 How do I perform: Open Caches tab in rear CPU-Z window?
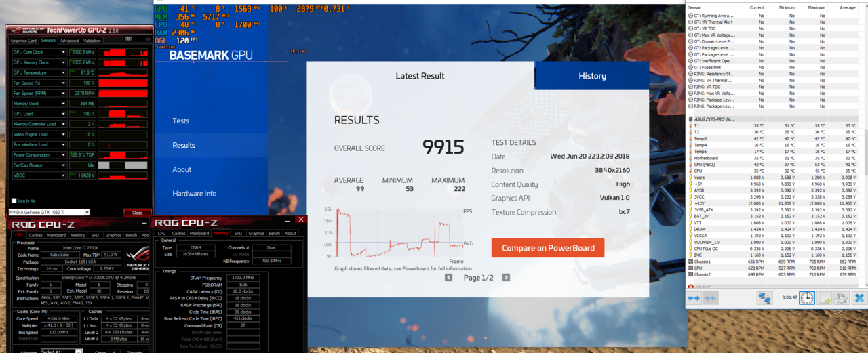[35, 235]
